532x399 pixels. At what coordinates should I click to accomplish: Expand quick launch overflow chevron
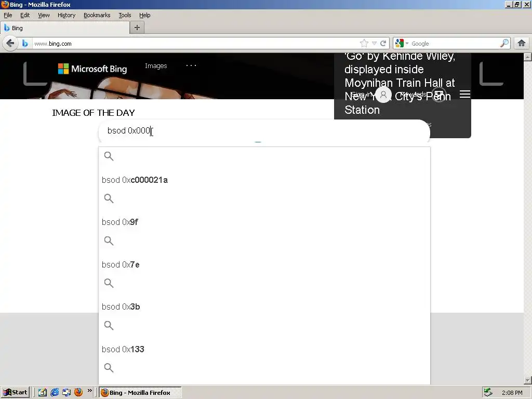[x=89, y=391]
